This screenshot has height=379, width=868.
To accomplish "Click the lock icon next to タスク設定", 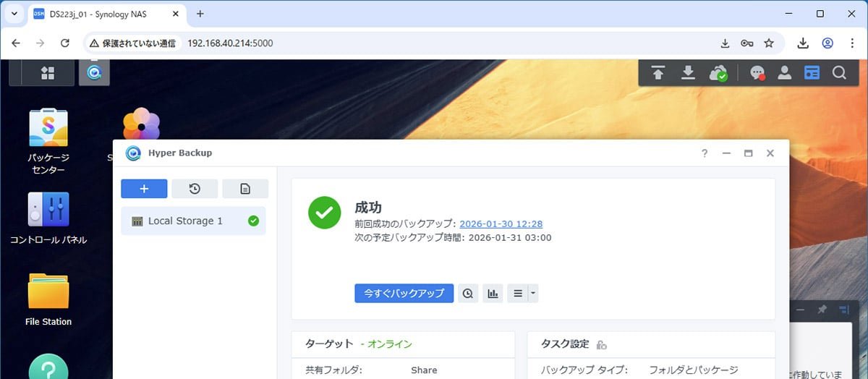I will click(x=601, y=345).
